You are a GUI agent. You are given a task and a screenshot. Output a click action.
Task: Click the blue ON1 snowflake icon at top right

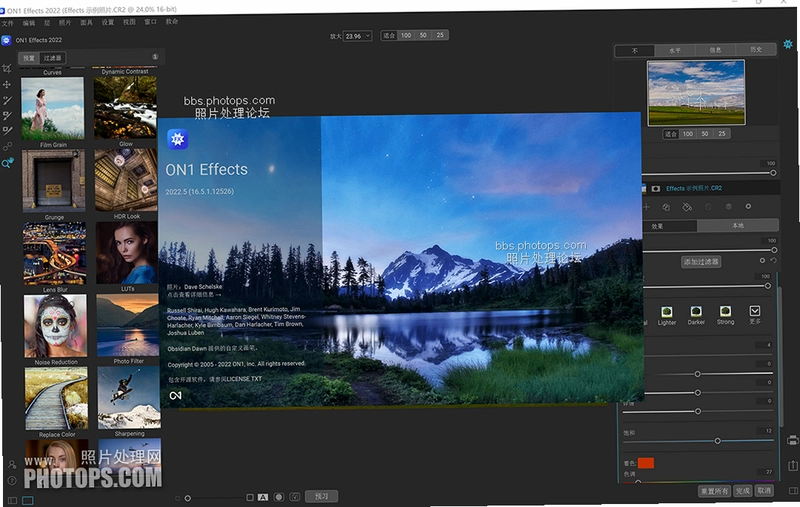pyautogui.click(x=788, y=44)
